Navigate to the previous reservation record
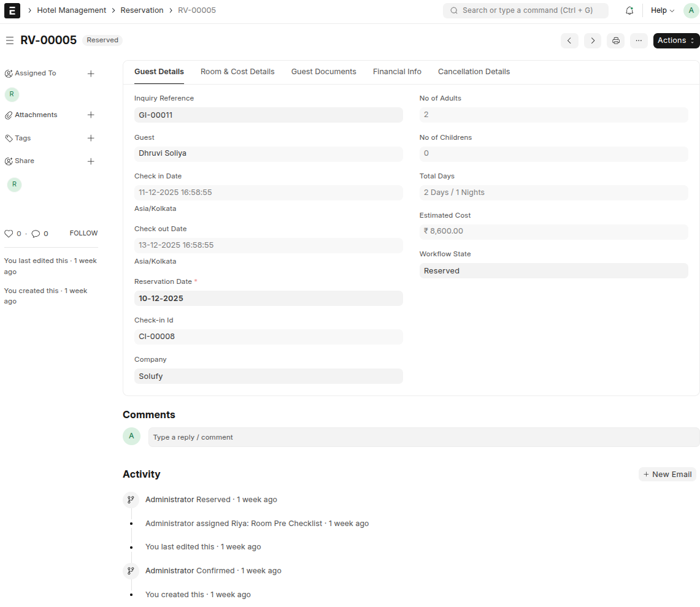The height and width of the screenshot is (607, 700). click(569, 40)
